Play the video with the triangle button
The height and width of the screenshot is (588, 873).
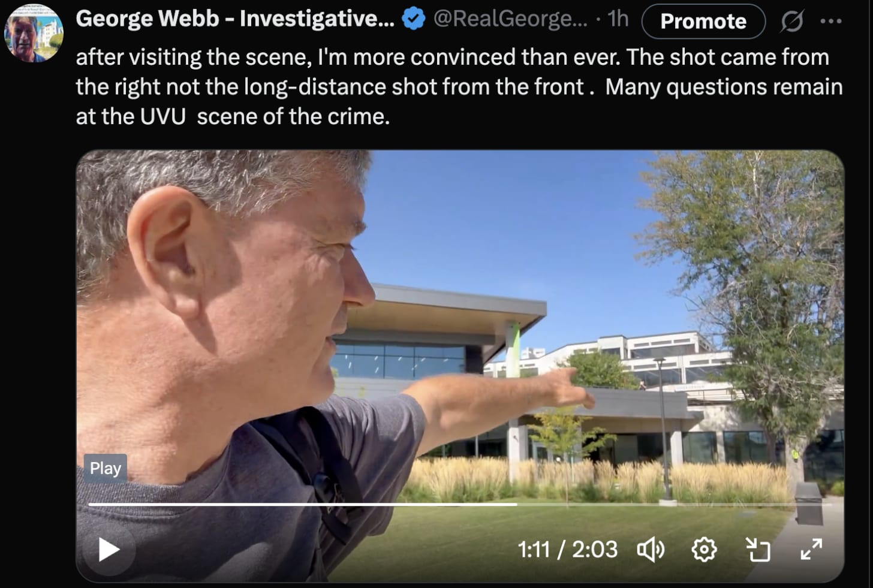109,550
